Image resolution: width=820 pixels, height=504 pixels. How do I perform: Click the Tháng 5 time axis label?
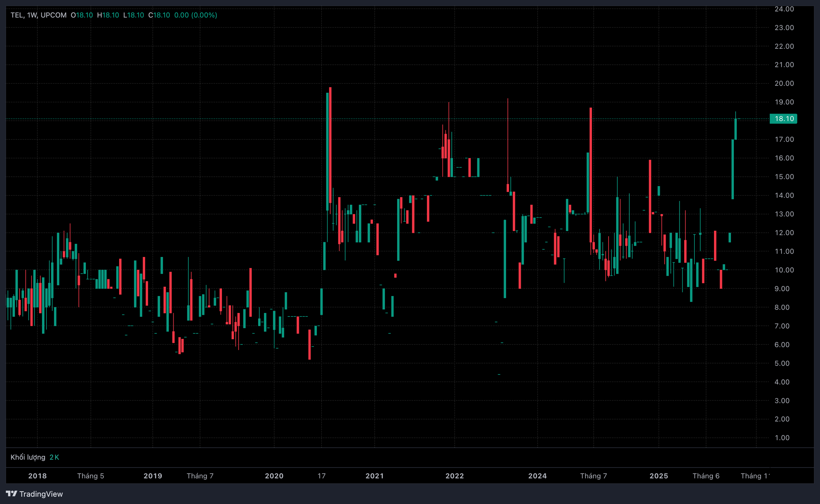tap(90, 476)
